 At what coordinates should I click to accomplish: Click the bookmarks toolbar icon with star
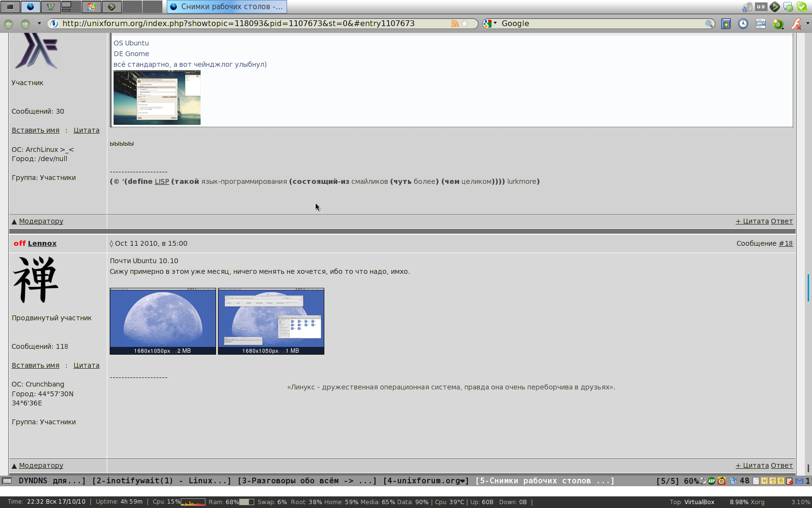coord(725,24)
